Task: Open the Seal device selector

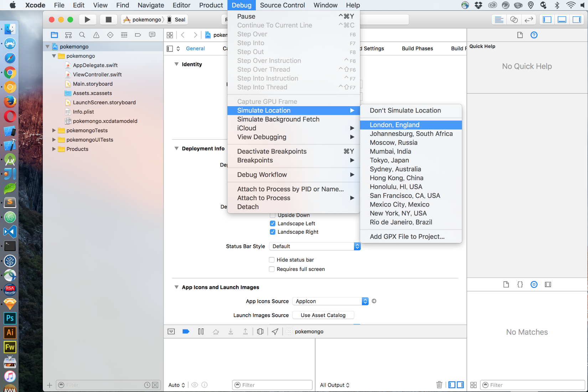Action: click(x=176, y=20)
